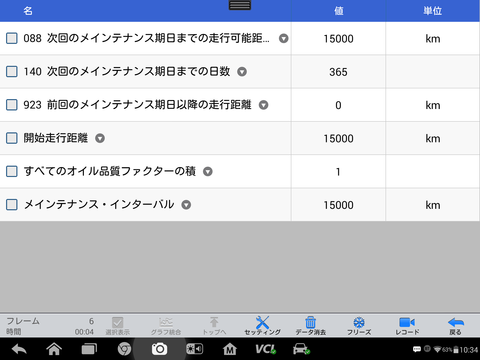Open brightness and volume control icon
This screenshot has width=480, height=360.
[x=194, y=349]
